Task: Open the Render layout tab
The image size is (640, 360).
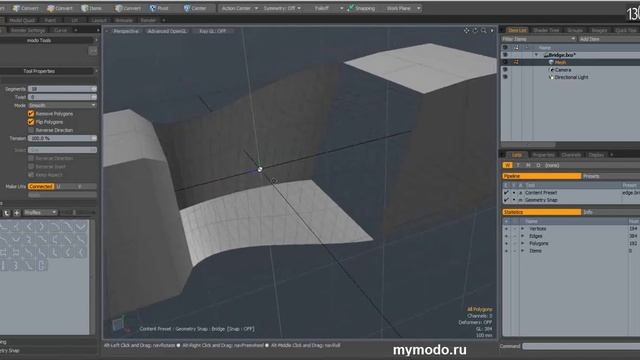Action: coord(148,20)
